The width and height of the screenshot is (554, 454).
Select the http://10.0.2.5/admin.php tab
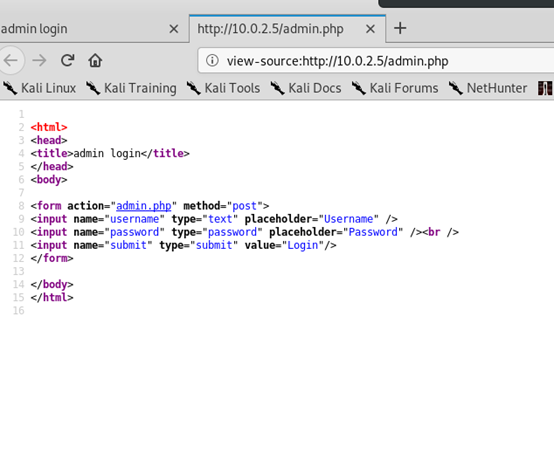pyautogui.click(x=287, y=29)
